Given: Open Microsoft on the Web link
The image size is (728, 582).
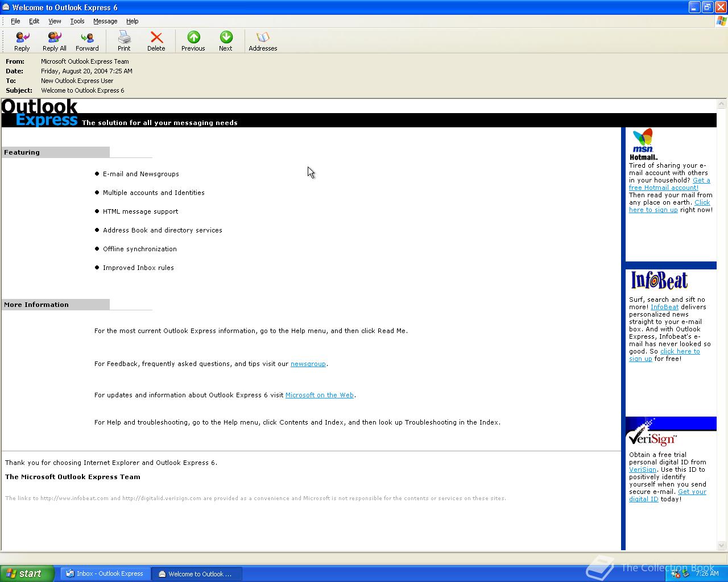Looking at the screenshot, I should 320,395.
